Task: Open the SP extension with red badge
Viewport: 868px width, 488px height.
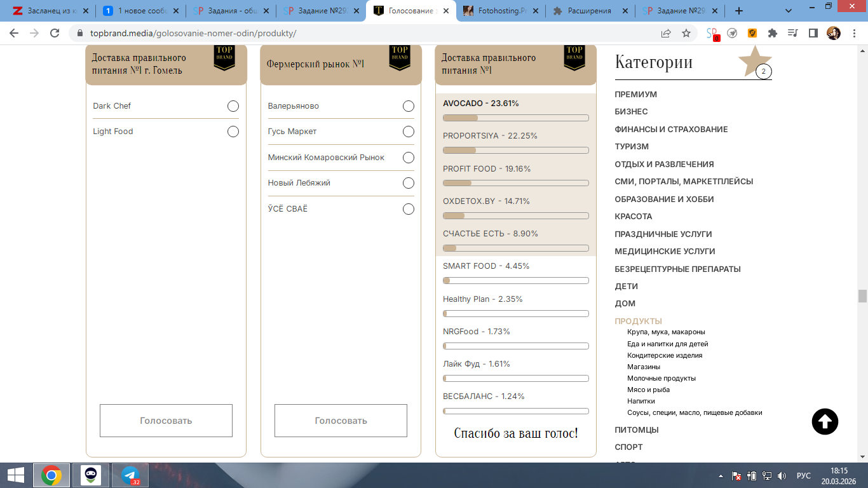Action: coord(713,34)
